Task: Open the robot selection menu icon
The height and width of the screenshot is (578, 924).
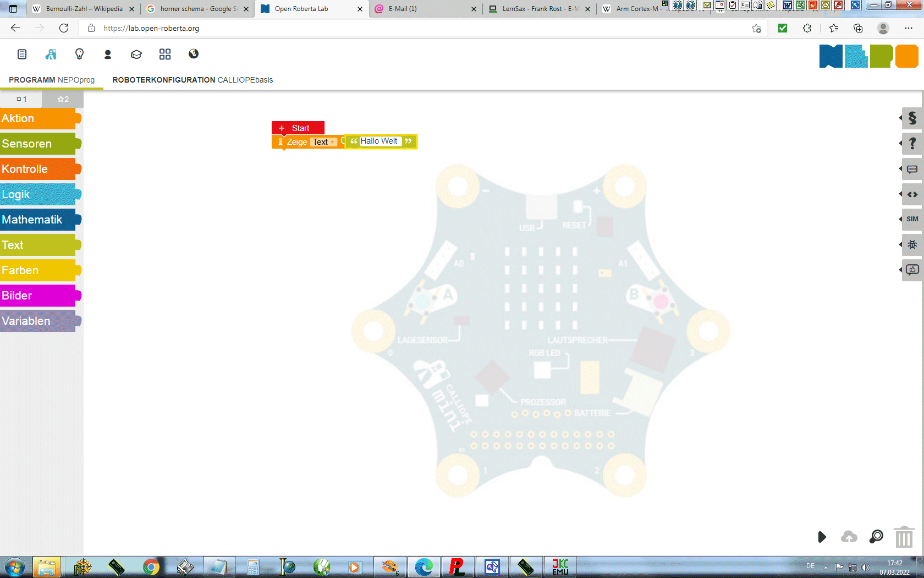Action: click(51, 54)
